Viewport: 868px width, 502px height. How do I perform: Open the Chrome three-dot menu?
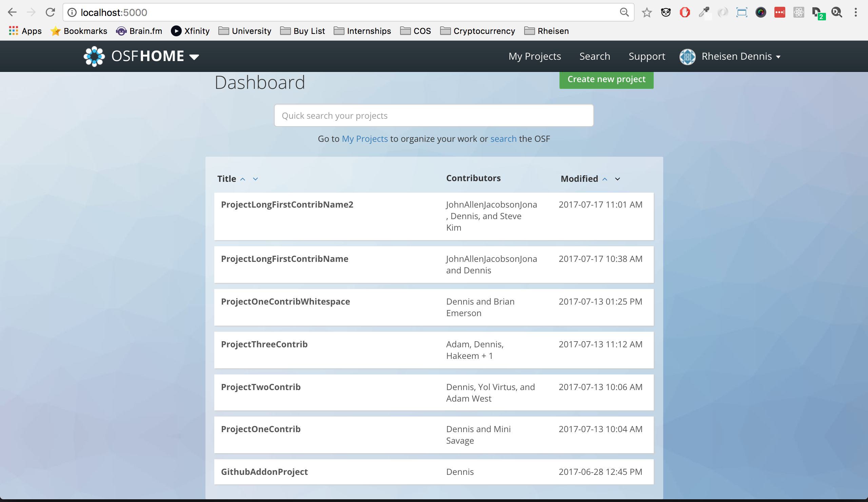coord(855,13)
